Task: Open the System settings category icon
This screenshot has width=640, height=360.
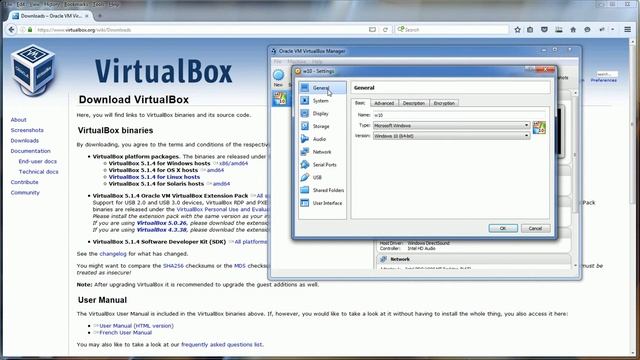Action: [x=304, y=100]
